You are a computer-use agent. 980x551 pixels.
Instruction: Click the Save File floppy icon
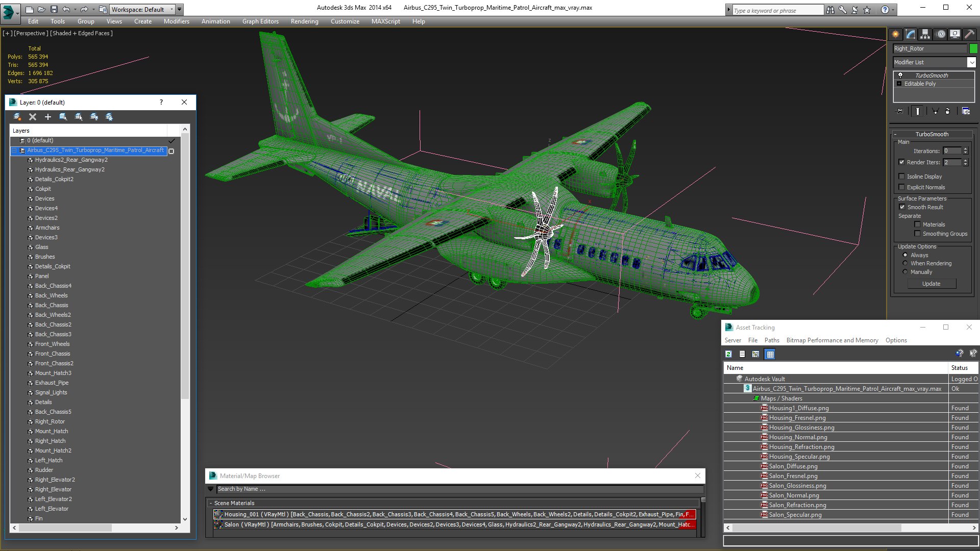[x=54, y=9]
